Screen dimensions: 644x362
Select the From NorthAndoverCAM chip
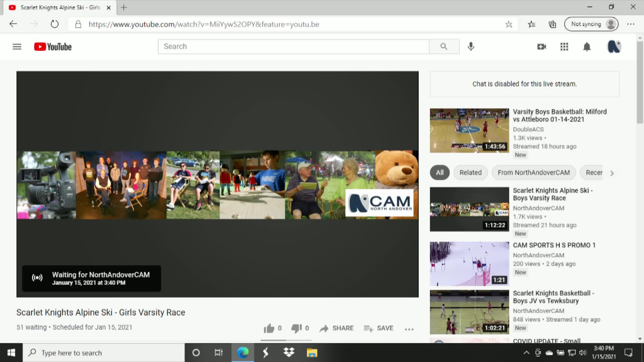pos(533,173)
